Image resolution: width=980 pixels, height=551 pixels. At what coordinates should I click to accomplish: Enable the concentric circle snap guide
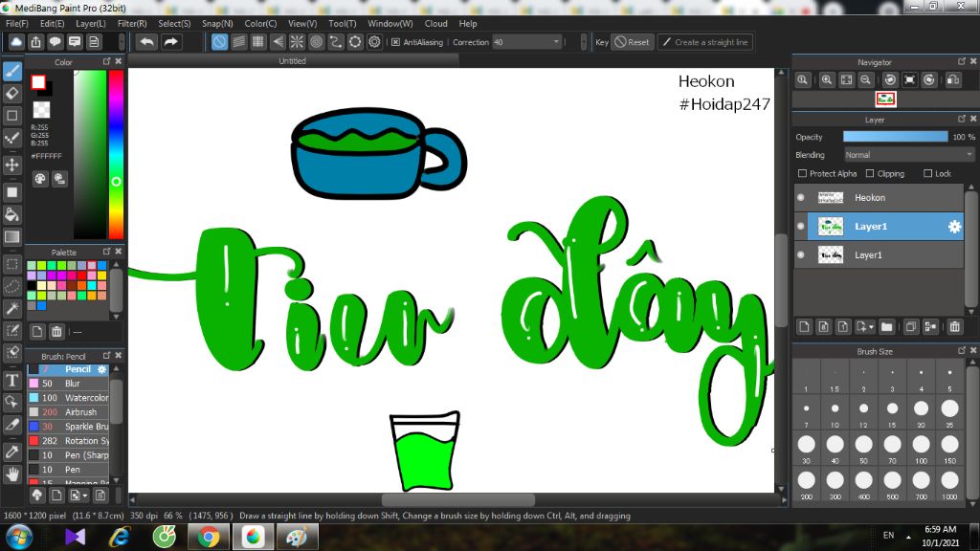(316, 42)
